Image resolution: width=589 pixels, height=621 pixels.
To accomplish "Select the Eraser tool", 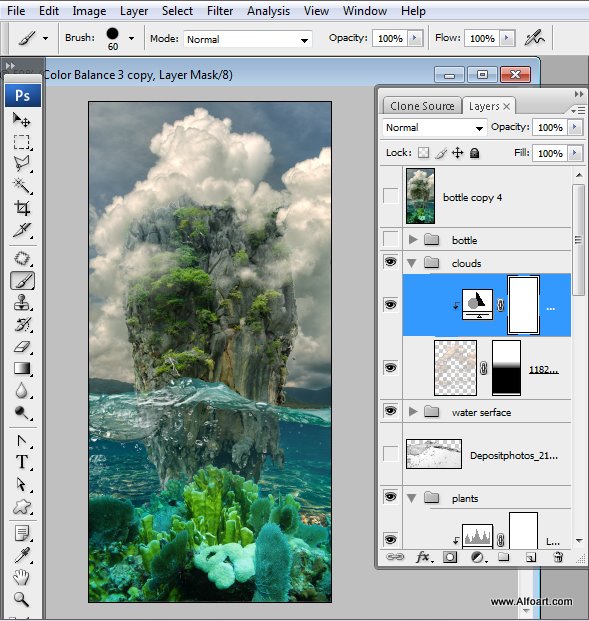I will [x=22, y=347].
